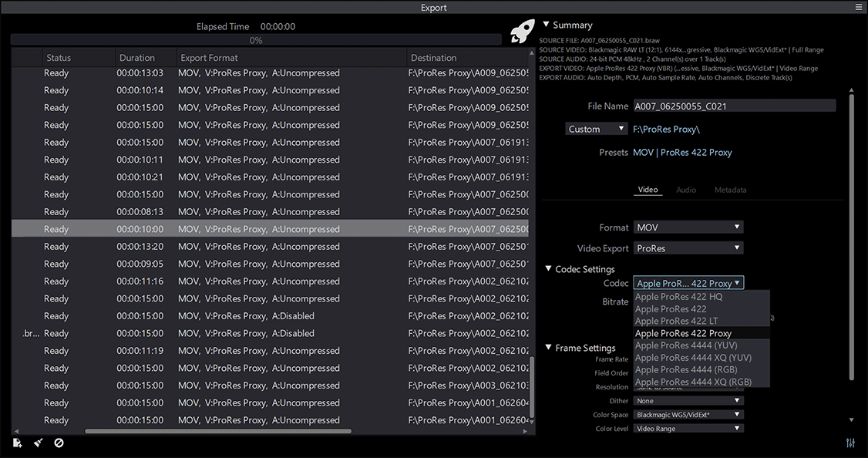Collapse the Codec Settings section
Screen dimensions: 868x458
pyautogui.click(x=548, y=268)
